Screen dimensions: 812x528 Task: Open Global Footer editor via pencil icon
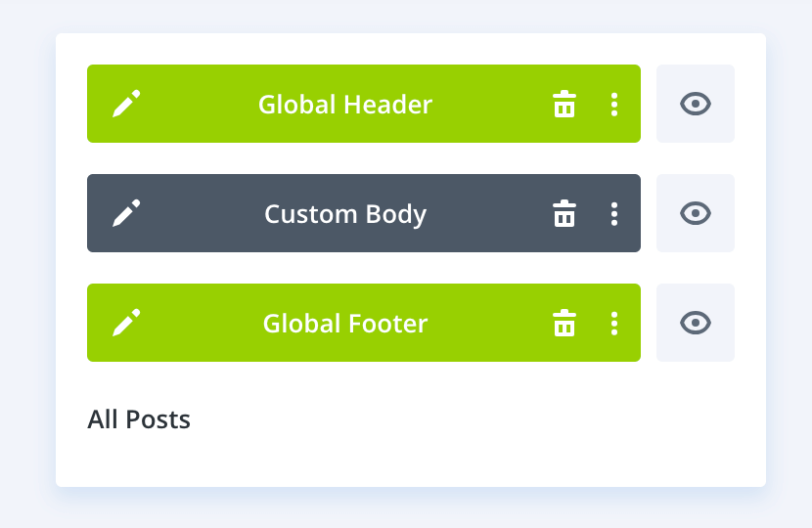pyautogui.click(x=126, y=323)
